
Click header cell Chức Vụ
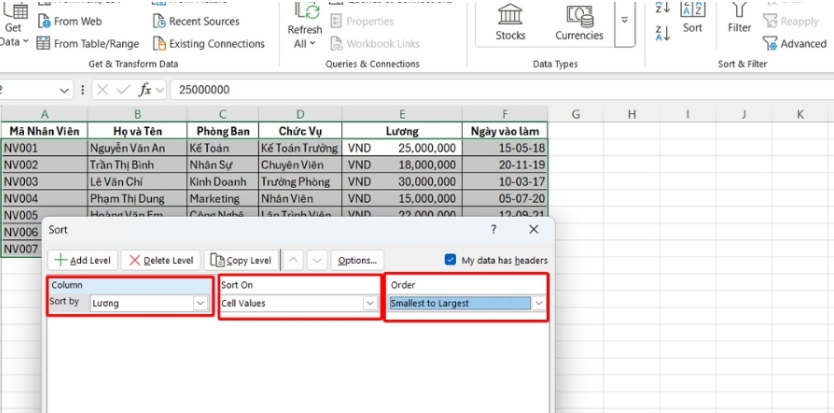[x=301, y=131]
